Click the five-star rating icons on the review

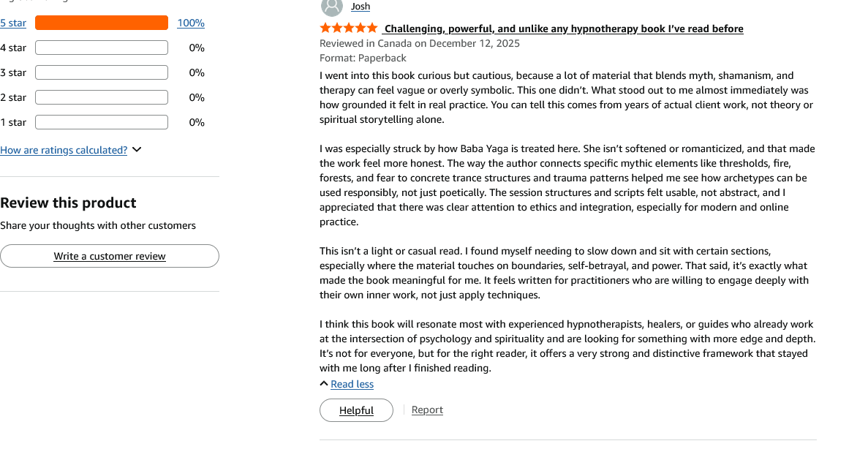pyautogui.click(x=349, y=29)
